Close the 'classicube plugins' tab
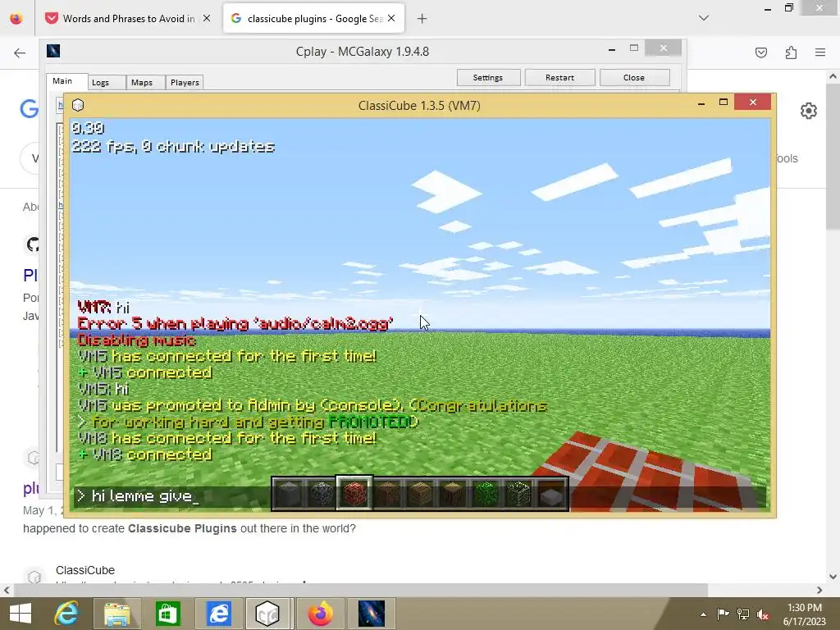 pyautogui.click(x=391, y=18)
